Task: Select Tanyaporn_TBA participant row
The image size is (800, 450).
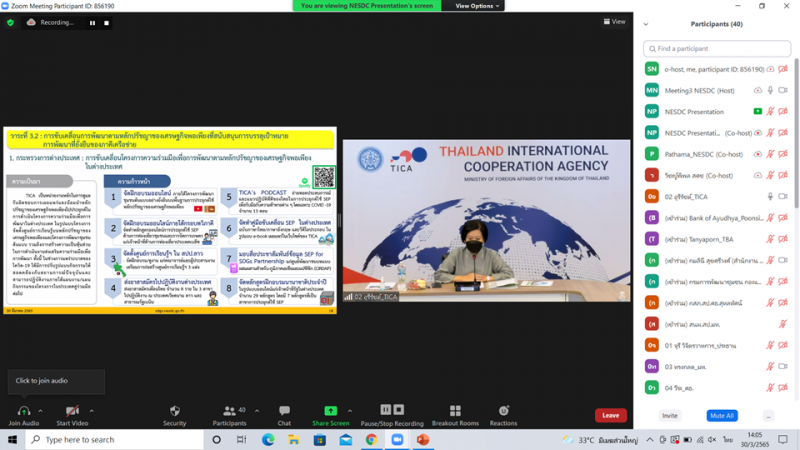Action: tap(717, 239)
